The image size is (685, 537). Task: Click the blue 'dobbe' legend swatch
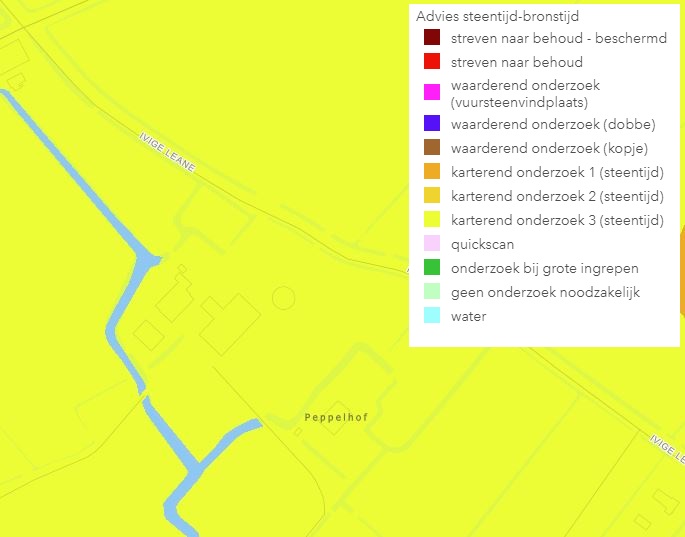(x=432, y=123)
